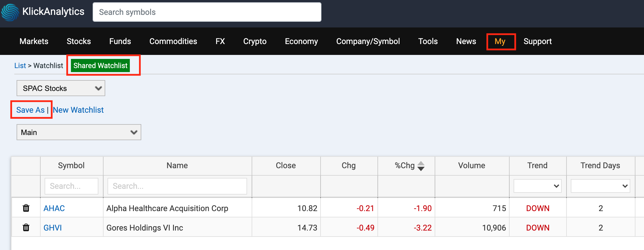Open the My menu
The image size is (644, 250).
(x=500, y=41)
